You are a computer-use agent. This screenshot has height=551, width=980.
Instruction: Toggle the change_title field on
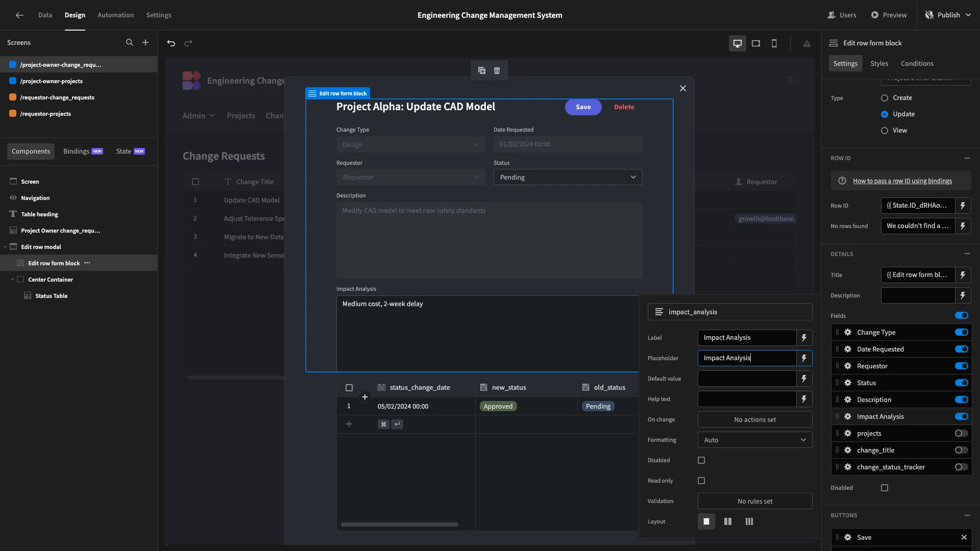[x=962, y=450]
